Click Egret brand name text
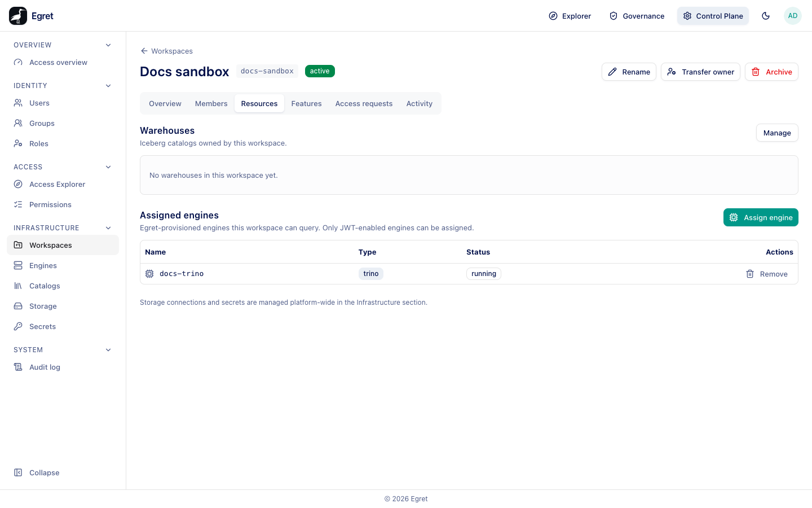This screenshot has width=812, height=508. (x=42, y=16)
